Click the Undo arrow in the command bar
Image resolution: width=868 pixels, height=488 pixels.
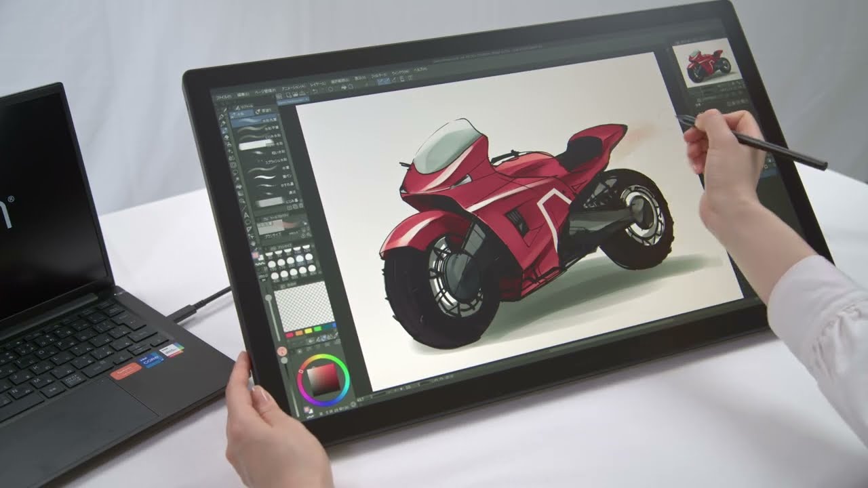coord(315,91)
